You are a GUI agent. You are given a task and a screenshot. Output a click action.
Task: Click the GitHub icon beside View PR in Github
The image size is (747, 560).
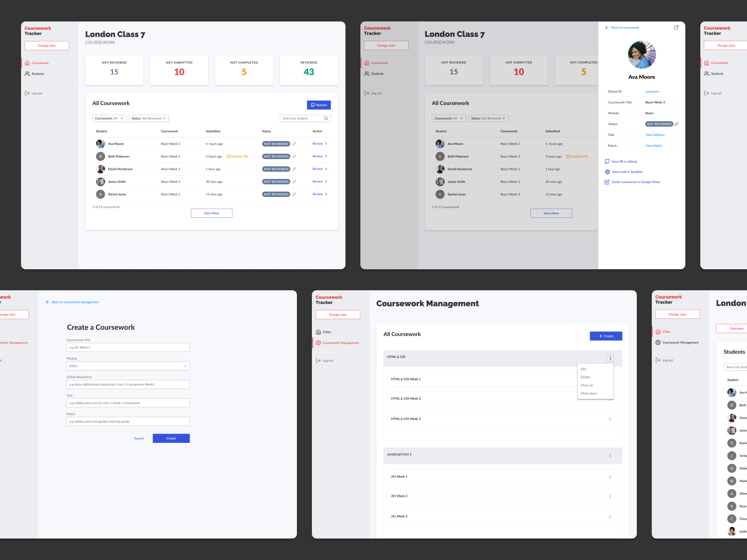click(x=607, y=161)
